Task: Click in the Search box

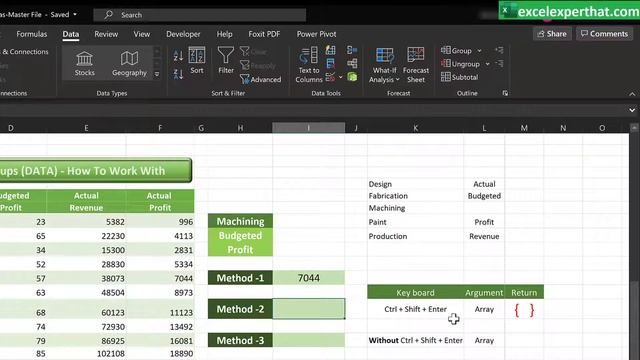Action: pos(200,15)
